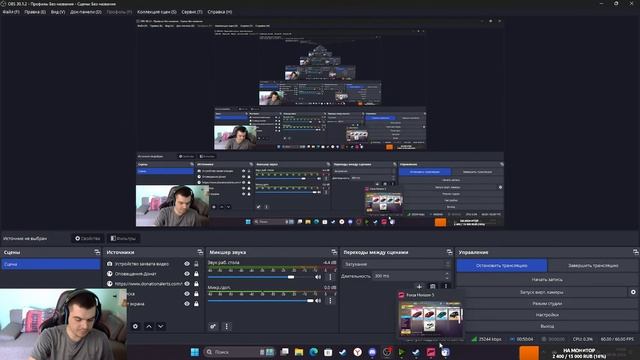Click Режим студии button
This screenshot has height=360, width=640.
[547, 304]
